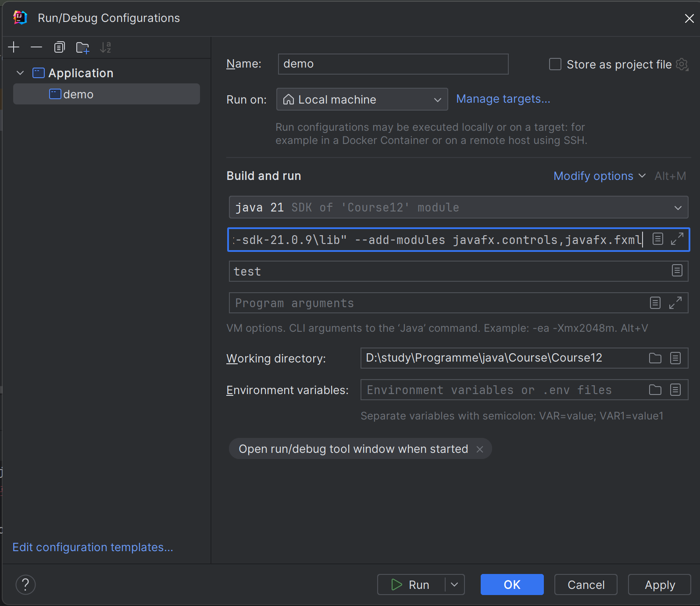
Task: Expand the VM options field
Action: point(677,239)
